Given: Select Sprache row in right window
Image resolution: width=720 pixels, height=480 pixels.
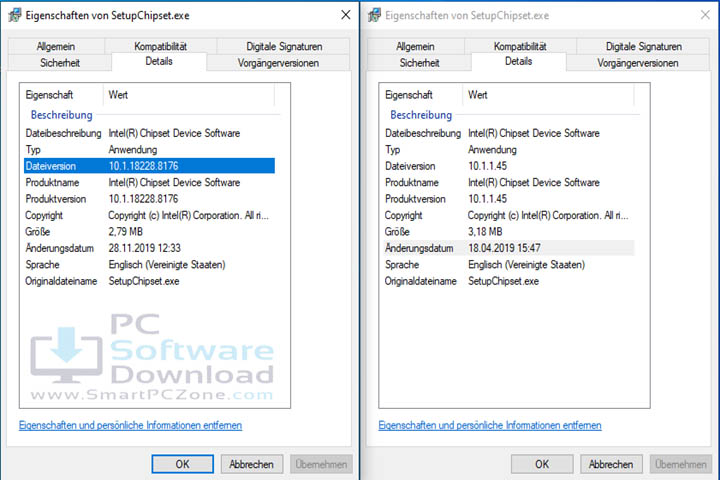Looking at the screenshot, I should tap(509, 265).
